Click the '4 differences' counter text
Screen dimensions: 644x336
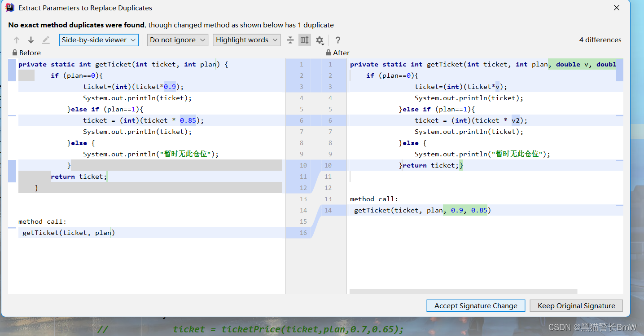click(x=600, y=40)
